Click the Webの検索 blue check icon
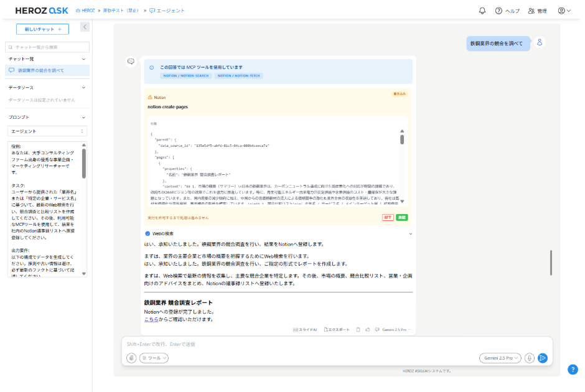The width and height of the screenshot is (585, 392). click(x=147, y=234)
